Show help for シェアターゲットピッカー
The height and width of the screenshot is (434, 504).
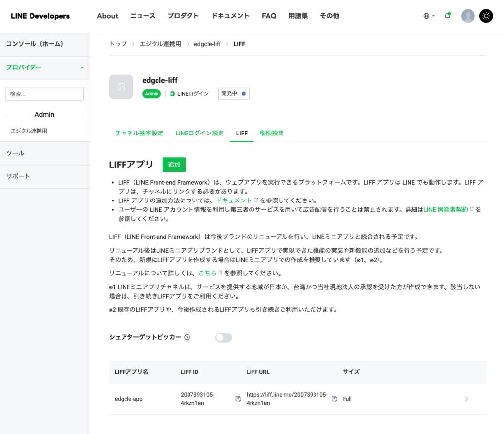187,337
